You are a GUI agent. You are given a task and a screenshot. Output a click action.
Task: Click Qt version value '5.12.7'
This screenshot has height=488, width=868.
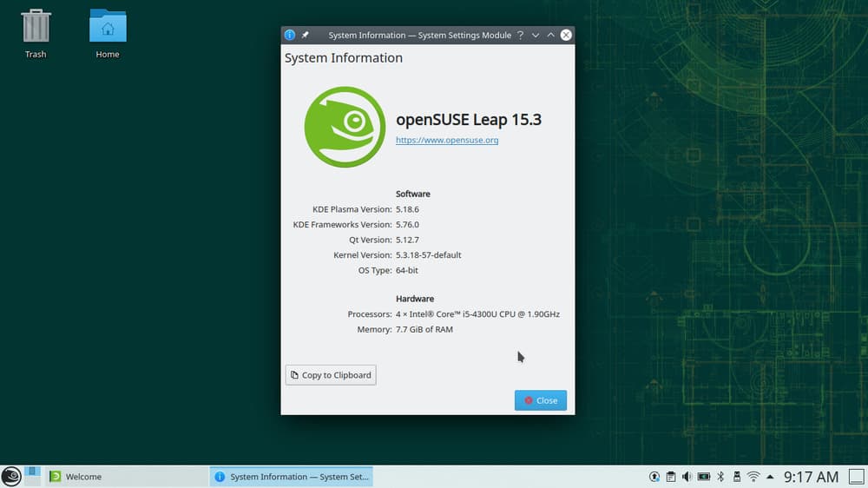tap(407, 240)
